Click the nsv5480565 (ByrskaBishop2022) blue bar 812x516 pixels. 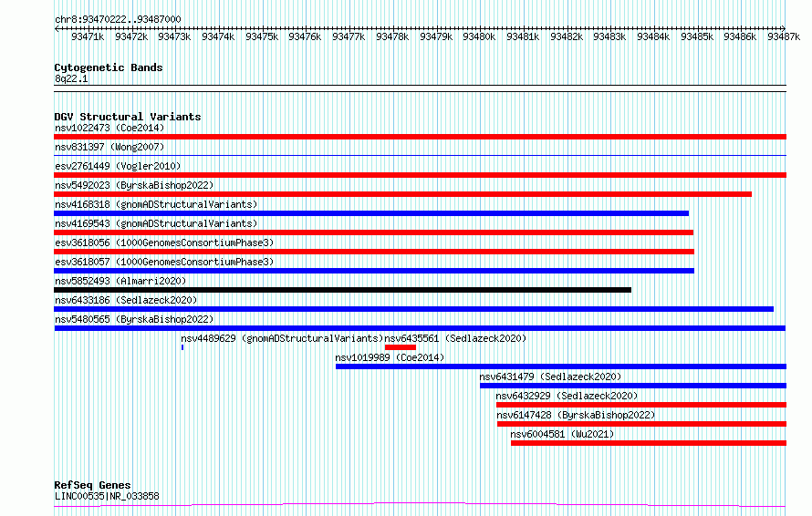pos(420,328)
